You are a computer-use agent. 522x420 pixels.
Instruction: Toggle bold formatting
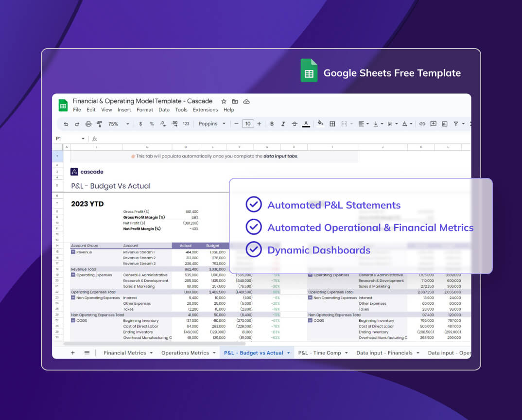[272, 123]
